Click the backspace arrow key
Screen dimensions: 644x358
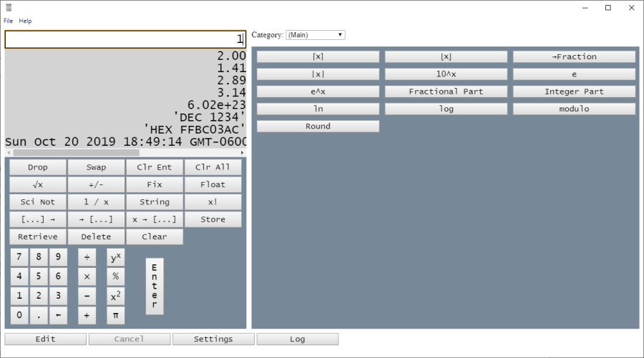coord(59,315)
